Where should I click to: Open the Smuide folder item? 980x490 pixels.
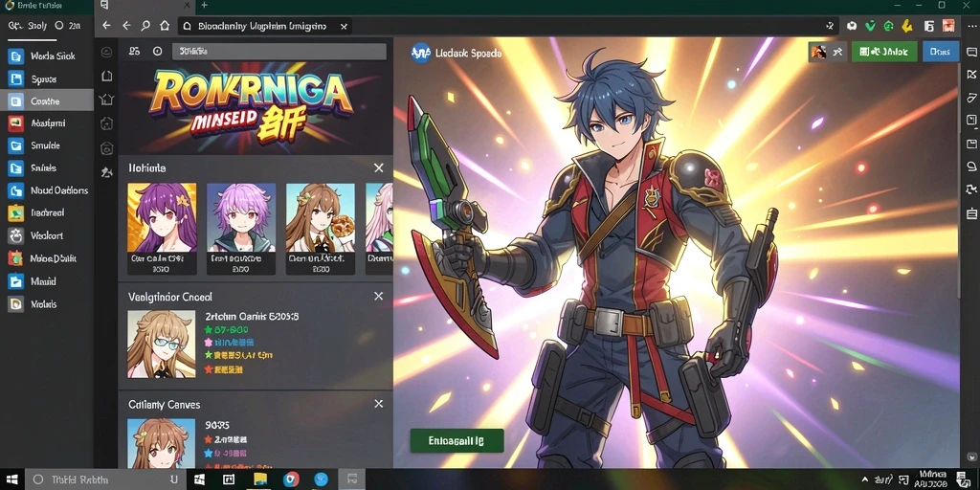click(x=47, y=145)
